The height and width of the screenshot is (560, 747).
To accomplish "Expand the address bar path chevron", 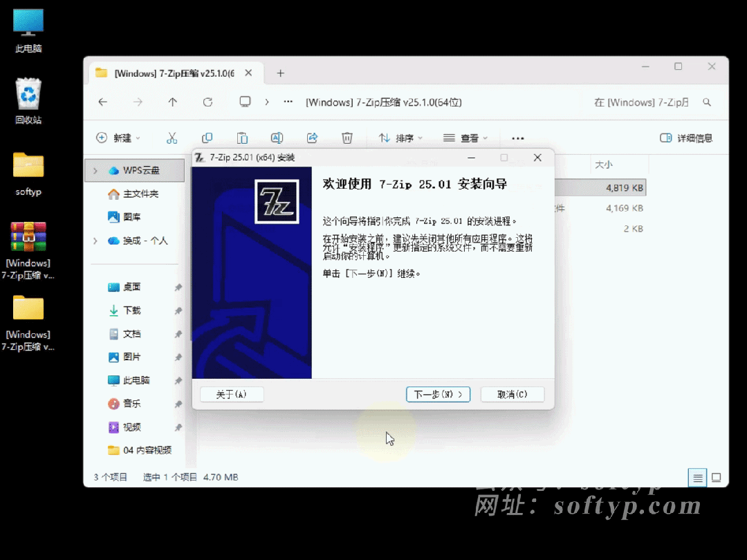I will pos(267,102).
